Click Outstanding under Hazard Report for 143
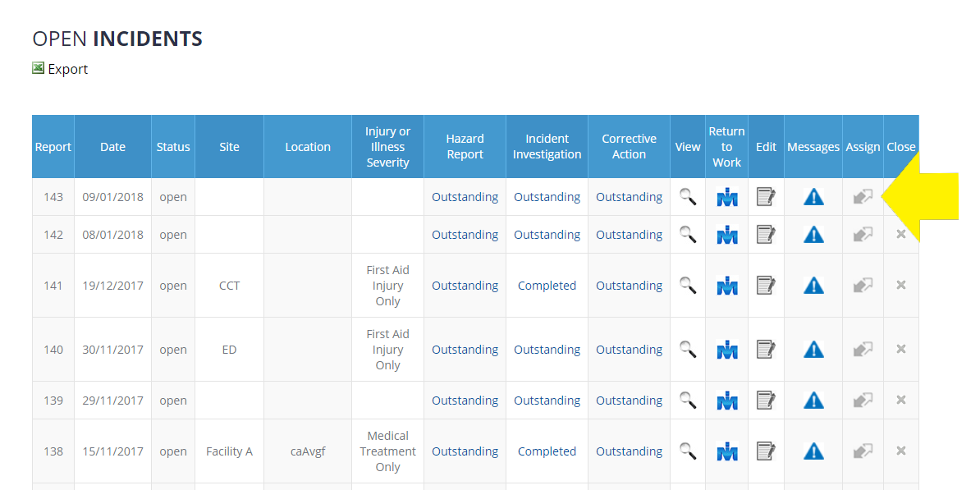 (x=465, y=196)
